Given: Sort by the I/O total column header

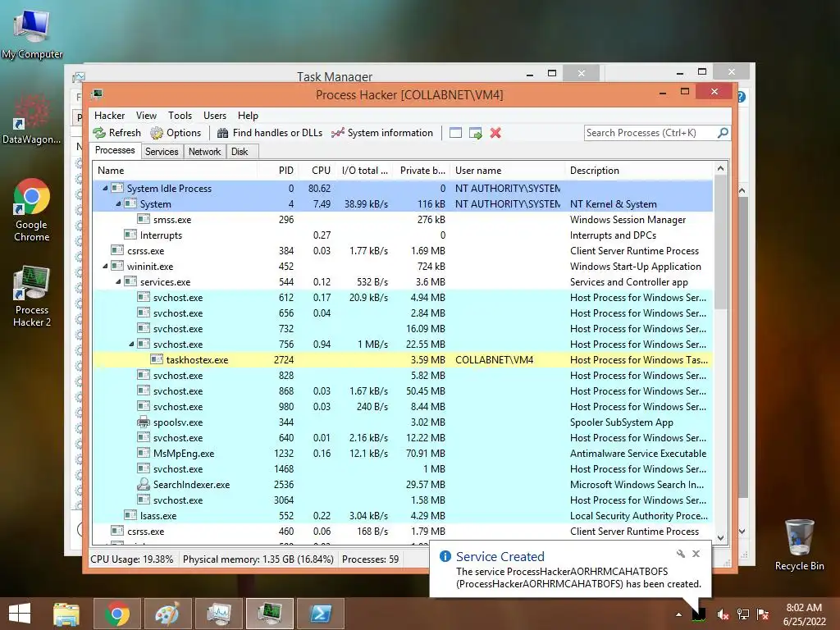Looking at the screenshot, I should click(x=365, y=171).
